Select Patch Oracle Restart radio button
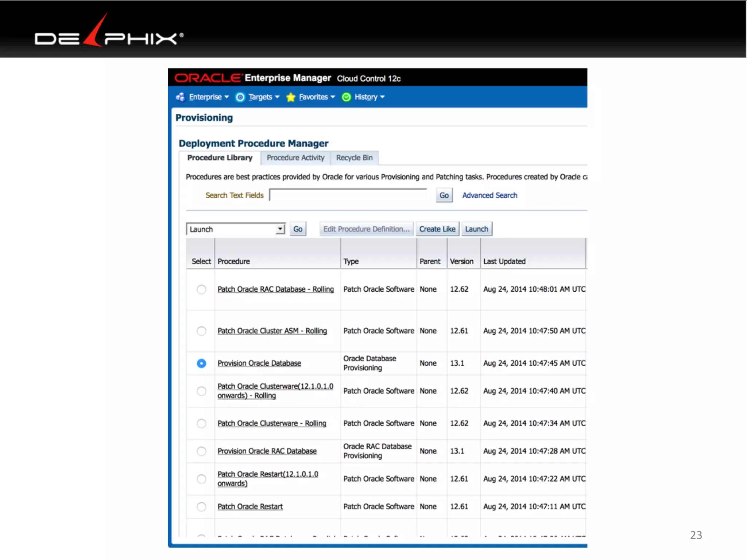Screen dimensions: 747x560 [201, 507]
